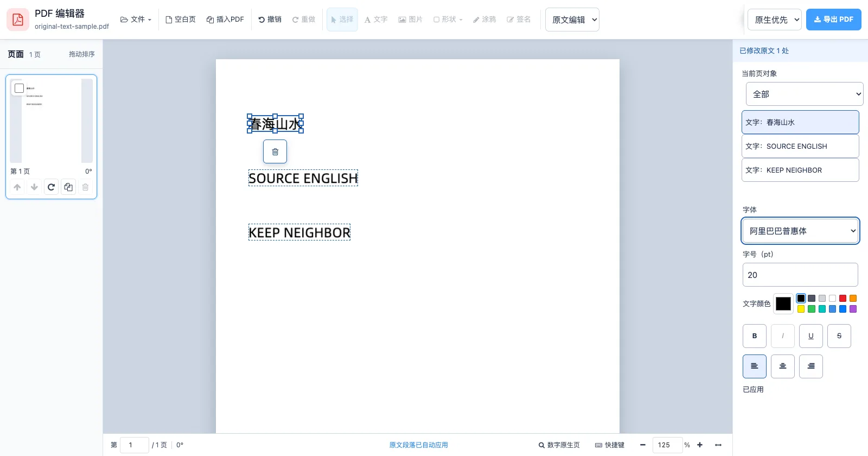Align text center
The width and height of the screenshot is (868, 456).
783,366
